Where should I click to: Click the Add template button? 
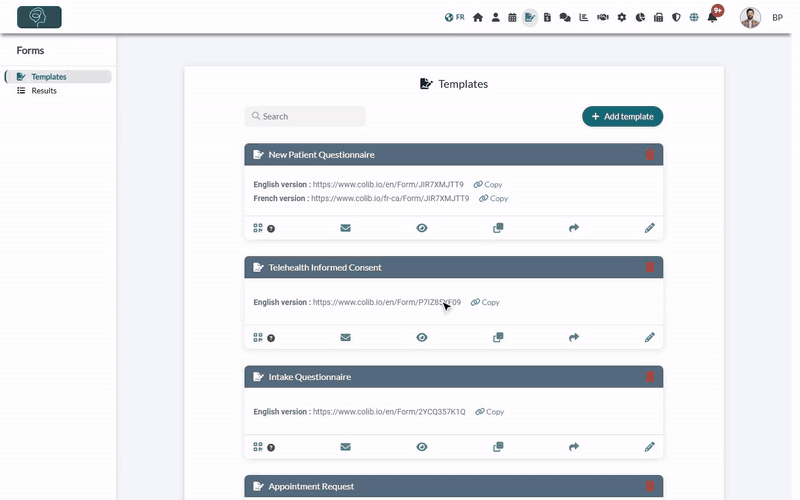tap(622, 116)
